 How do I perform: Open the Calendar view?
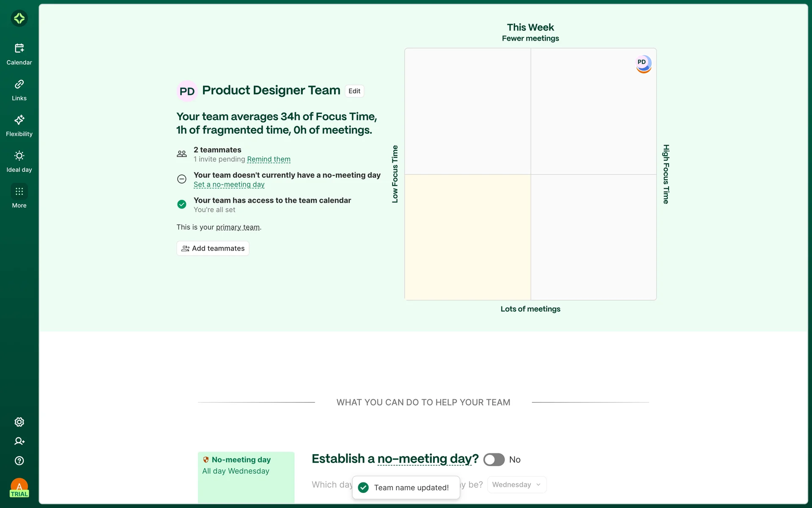pyautogui.click(x=19, y=54)
